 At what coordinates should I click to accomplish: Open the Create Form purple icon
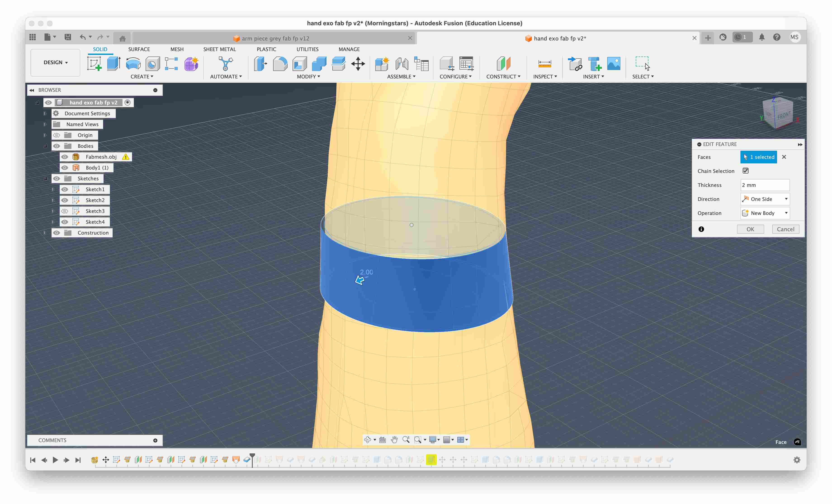pos(191,64)
